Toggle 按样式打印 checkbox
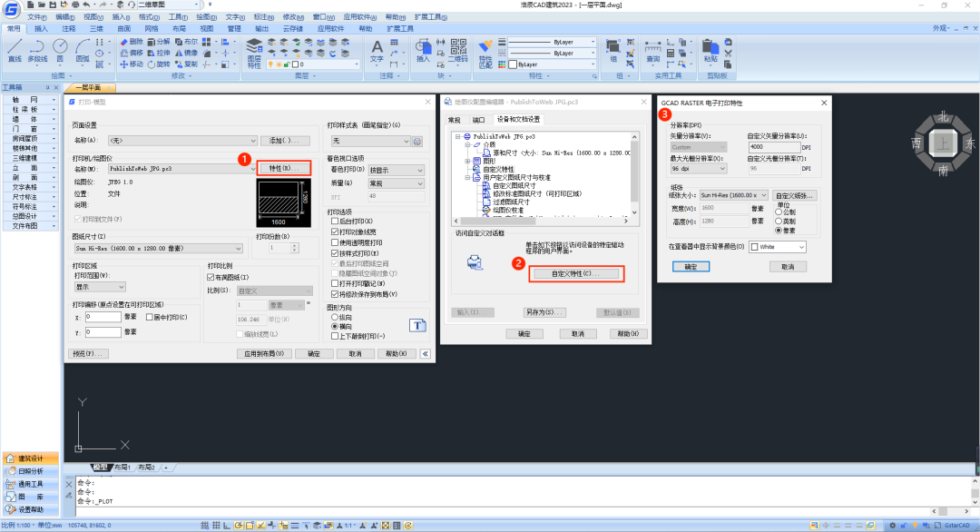Image resolution: width=980 pixels, height=532 pixels. (x=335, y=253)
